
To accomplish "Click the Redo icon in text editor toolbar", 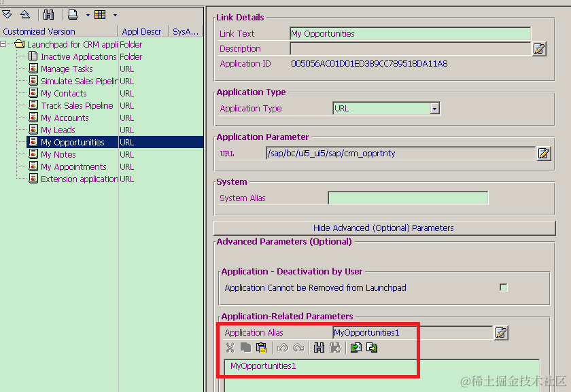I will [298, 348].
